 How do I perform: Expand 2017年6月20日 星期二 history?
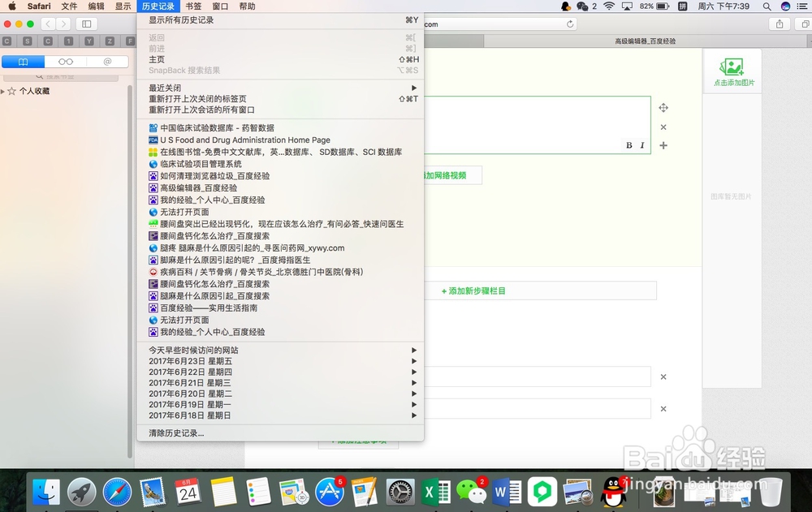point(280,394)
